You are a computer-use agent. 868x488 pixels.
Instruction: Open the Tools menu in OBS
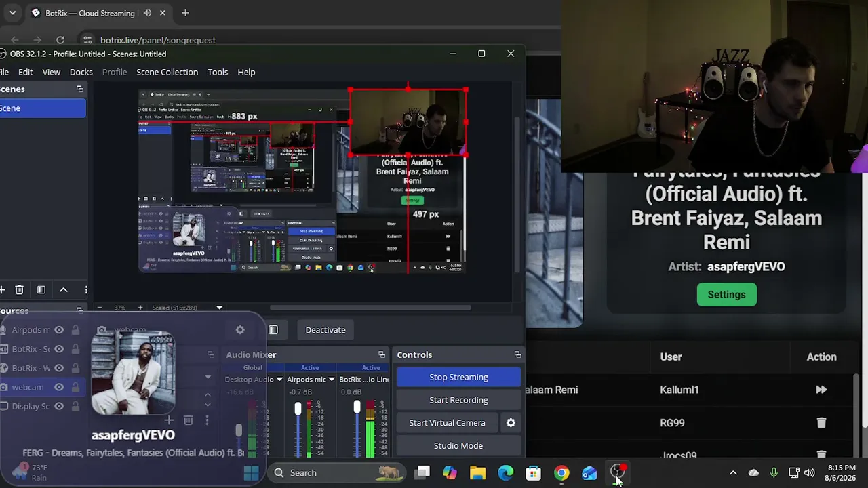tap(218, 72)
